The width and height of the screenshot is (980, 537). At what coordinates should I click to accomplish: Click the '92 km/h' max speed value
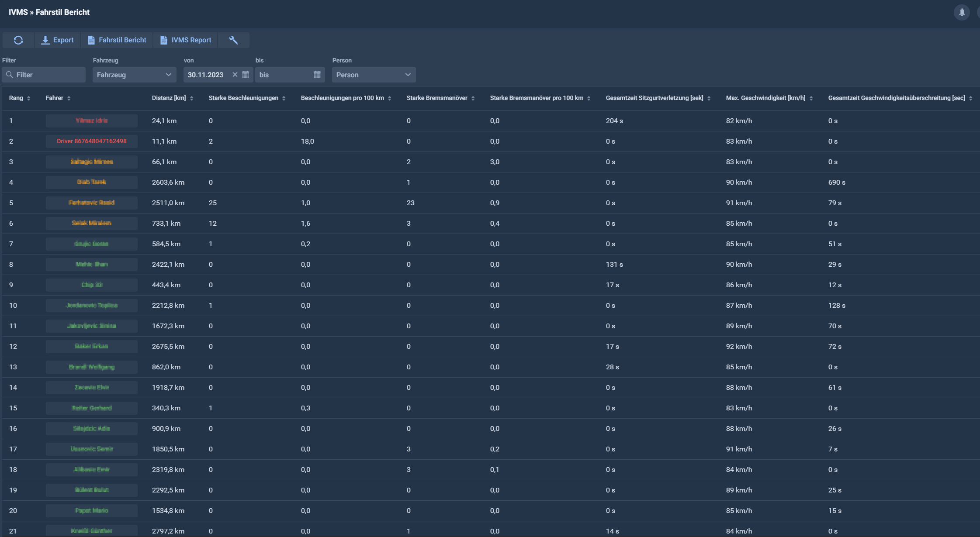(x=739, y=346)
